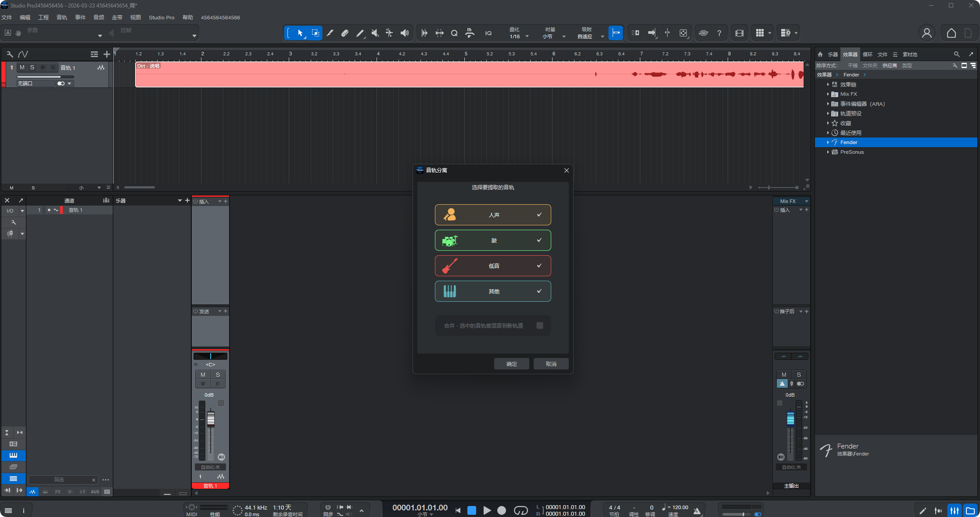Select the Mute tool in the toolbar
The image size is (980, 517).
coord(375,33)
